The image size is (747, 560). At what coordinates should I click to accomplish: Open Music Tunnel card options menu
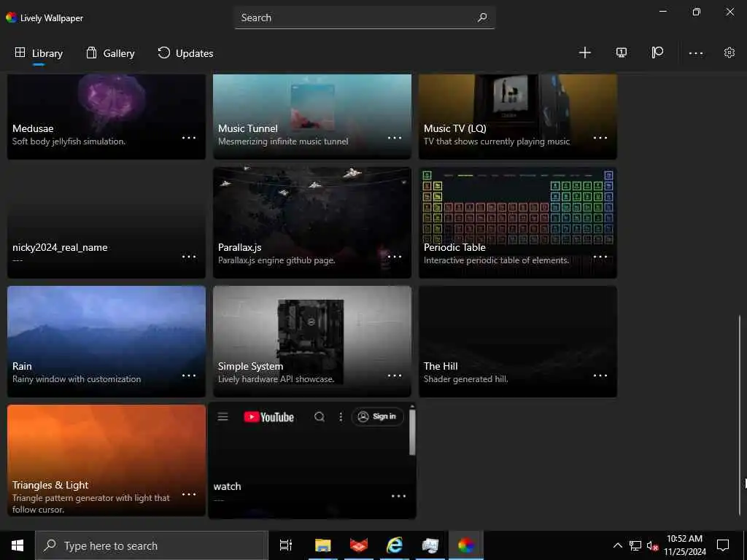pyautogui.click(x=395, y=138)
